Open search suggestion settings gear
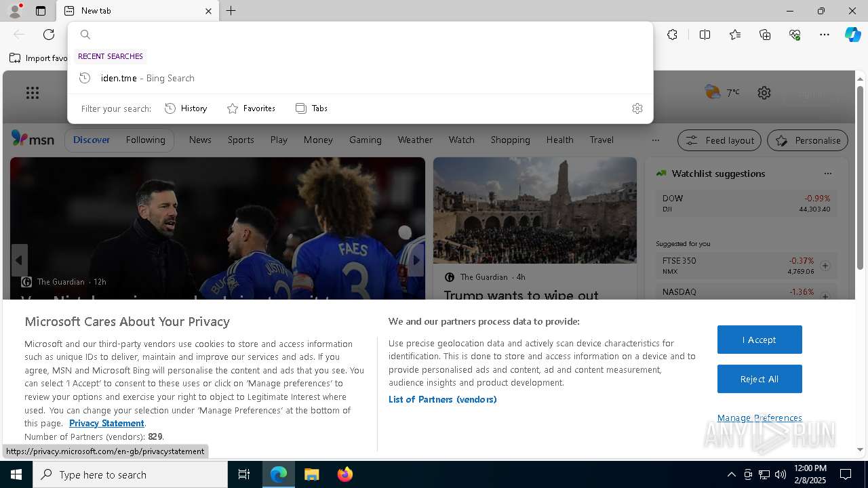 pos(637,108)
